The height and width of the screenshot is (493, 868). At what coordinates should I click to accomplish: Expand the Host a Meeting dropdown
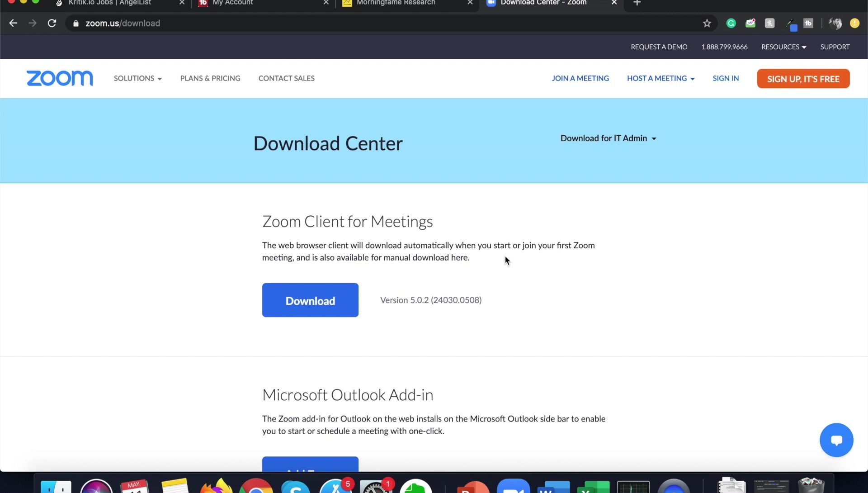[x=660, y=78]
